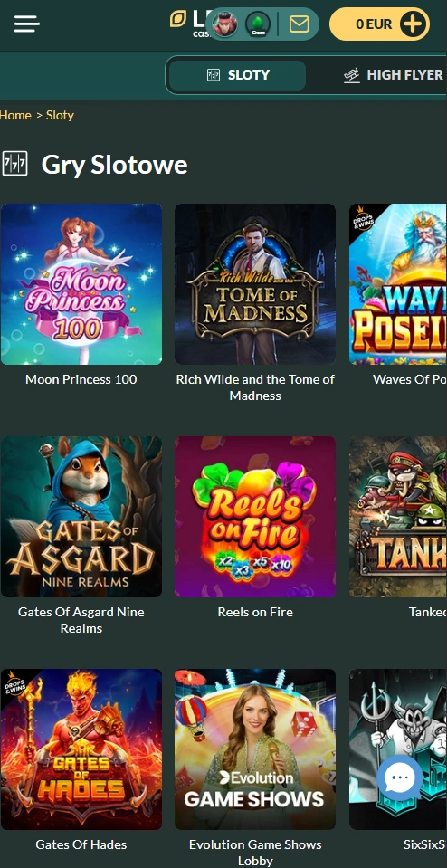Select the SLOTY tab

tap(237, 75)
